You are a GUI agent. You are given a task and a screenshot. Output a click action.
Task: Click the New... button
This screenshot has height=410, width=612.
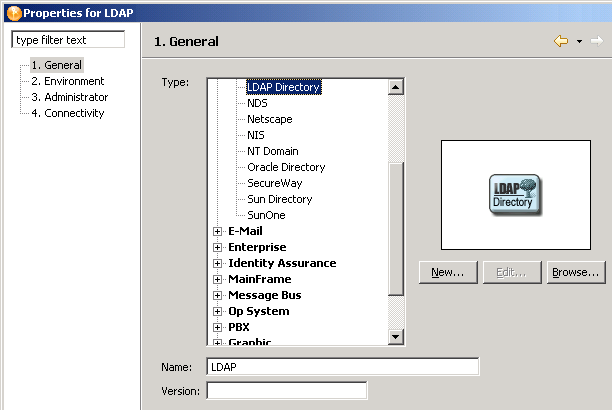point(448,272)
